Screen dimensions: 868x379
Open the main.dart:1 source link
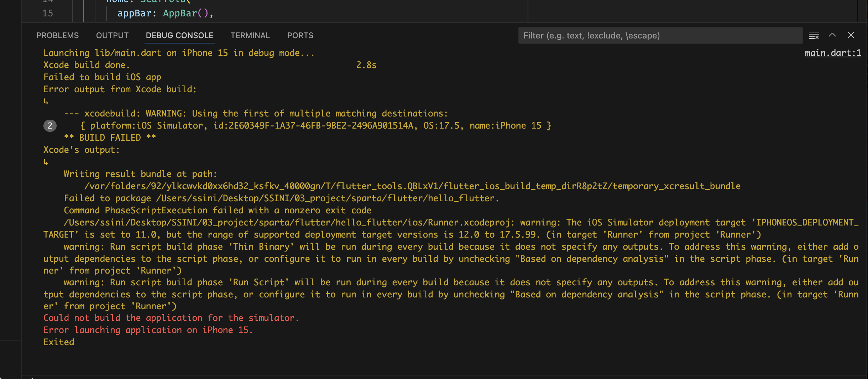pos(833,53)
